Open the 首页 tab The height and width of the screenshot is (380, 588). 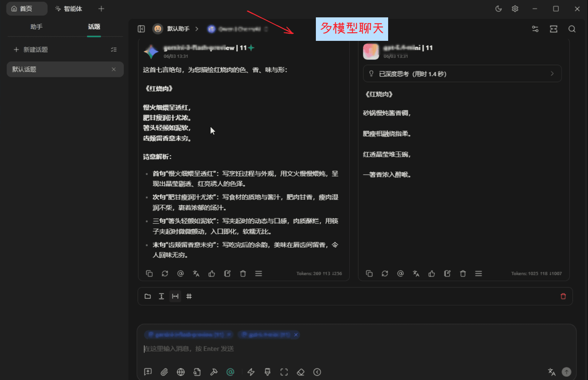tap(27, 9)
